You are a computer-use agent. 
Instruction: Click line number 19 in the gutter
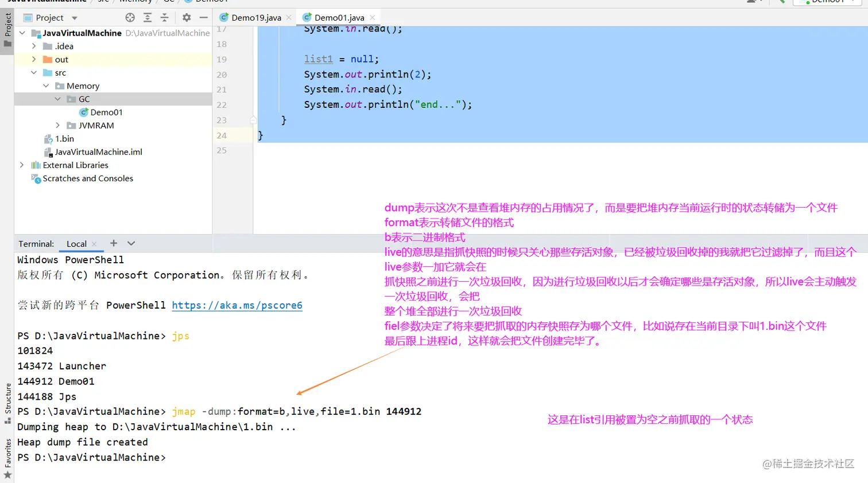click(222, 60)
